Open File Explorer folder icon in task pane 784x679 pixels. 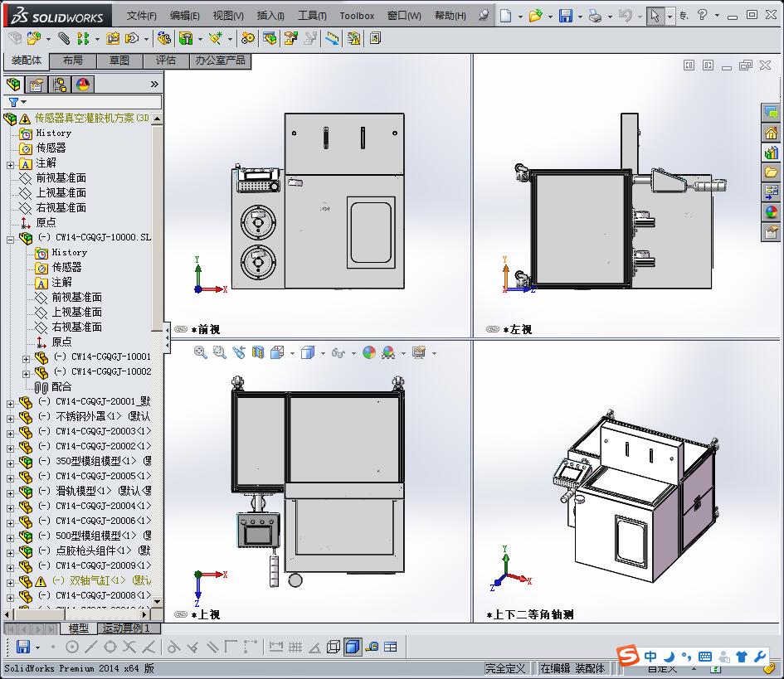tap(771, 172)
